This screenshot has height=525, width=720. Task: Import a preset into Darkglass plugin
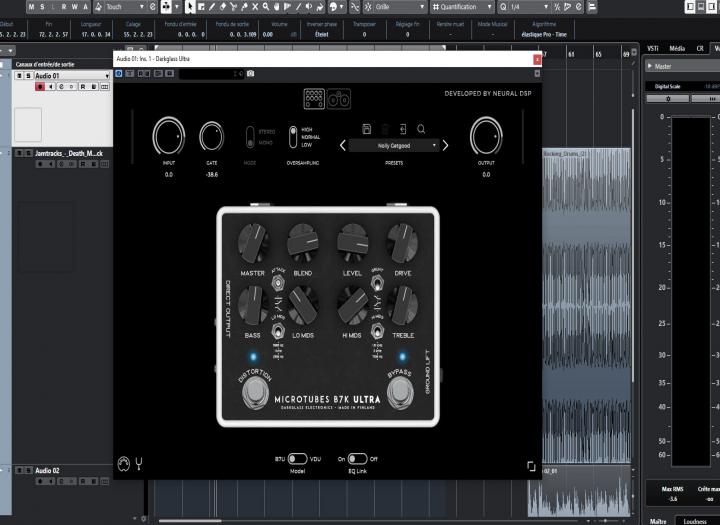(x=403, y=129)
